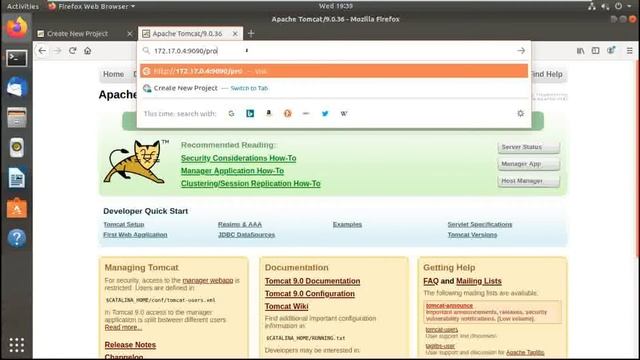Open Tomcat 9.0 Documentation link
The width and height of the screenshot is (640, 360).
click(312, 281)
